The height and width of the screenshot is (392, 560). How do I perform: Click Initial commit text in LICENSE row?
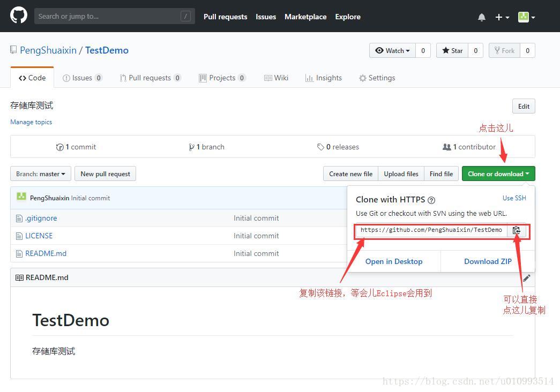pos(256,236)
